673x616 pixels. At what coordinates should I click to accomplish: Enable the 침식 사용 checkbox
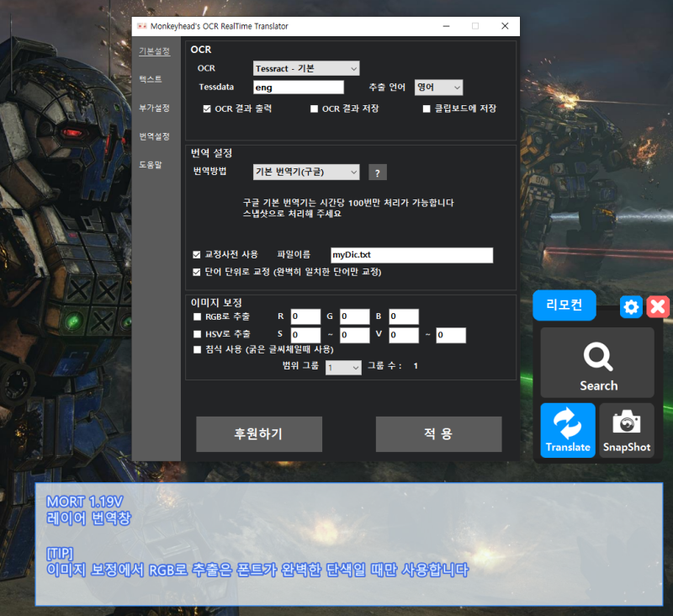[198, 350]
